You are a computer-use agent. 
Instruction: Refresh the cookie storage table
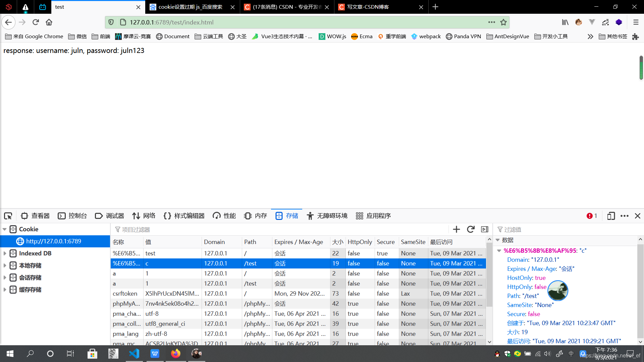point(471,229)
